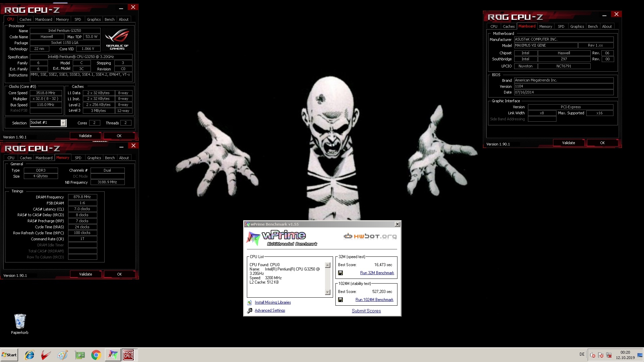Close the wPrime Benchmark window
This screenshot has width=644, height=362.
click(x=397, y=224)
